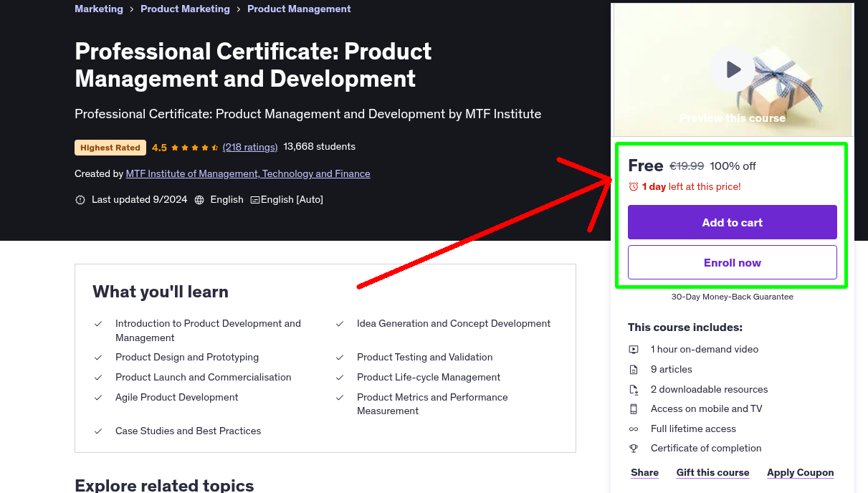Click 'Product Life-cycle Management' item
Screen dimensions: 868x493
tap(429, 378)
